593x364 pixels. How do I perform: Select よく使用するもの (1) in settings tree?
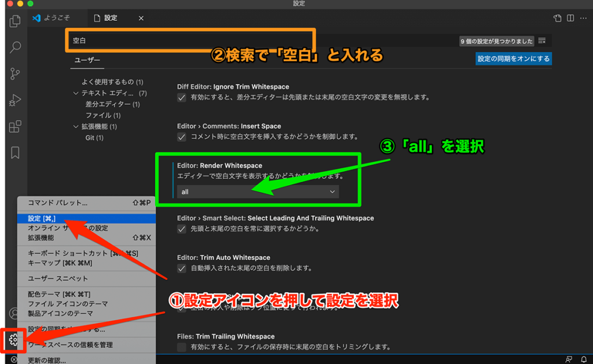pos(112,82)
